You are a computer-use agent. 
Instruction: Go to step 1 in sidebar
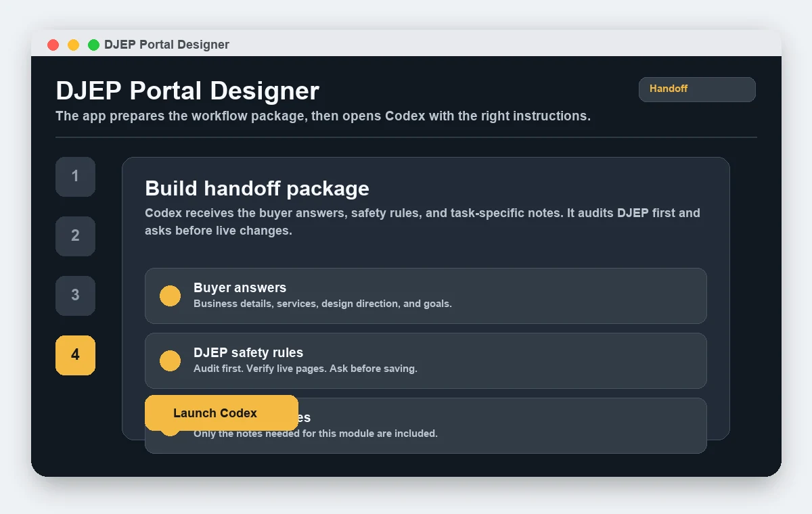tap(75, 177)
